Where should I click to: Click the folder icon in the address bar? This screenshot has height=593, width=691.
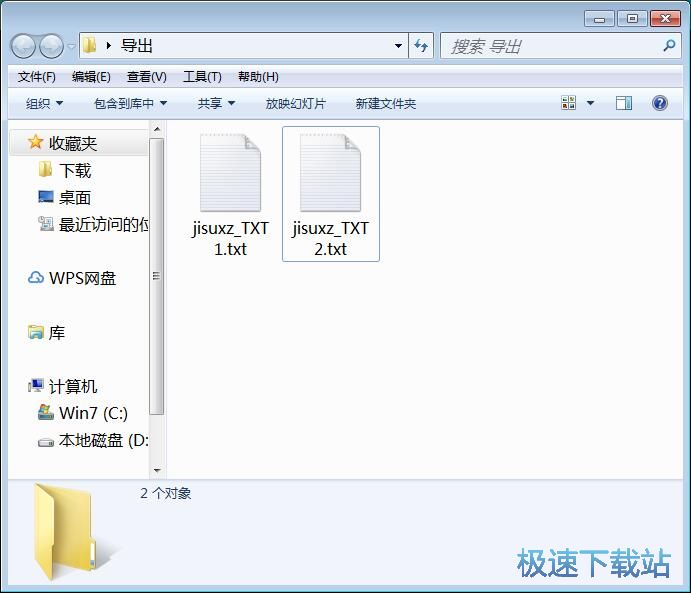89,45
